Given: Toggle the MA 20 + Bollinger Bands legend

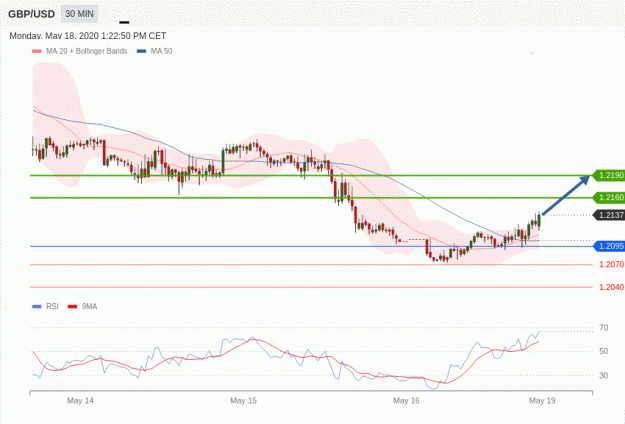Looking at the screenshot, I should [x=80, y=51].
